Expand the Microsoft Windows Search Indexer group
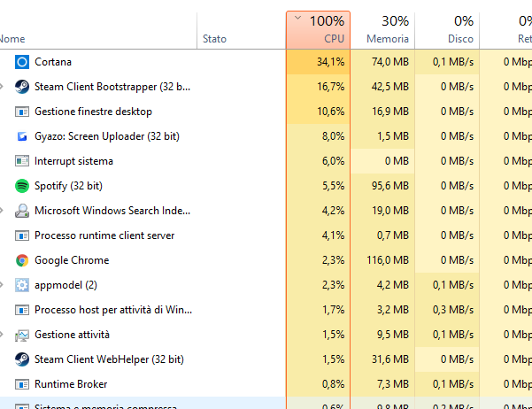The width and height of the screenshot is (532, 409). (x=2, y=211)
